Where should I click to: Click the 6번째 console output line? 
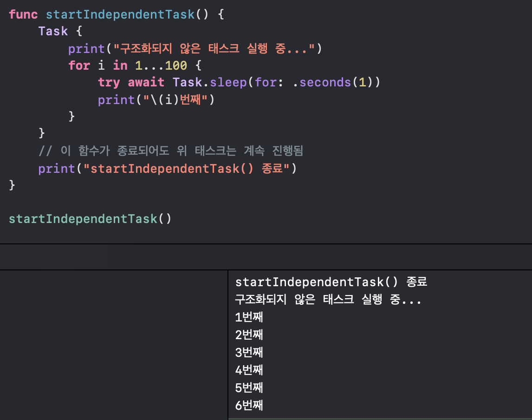[x=249, y=405]
